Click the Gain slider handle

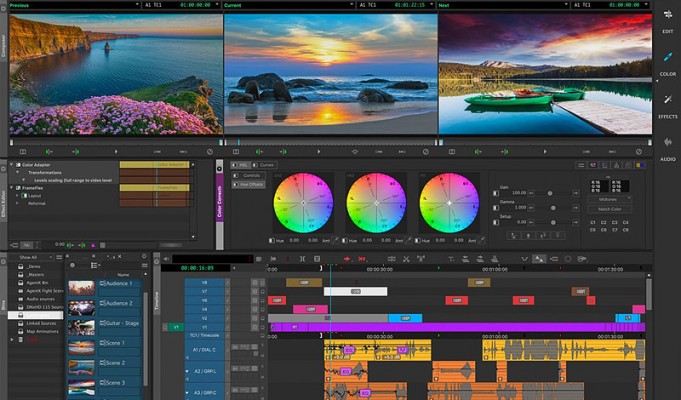(x=550, y=193)
